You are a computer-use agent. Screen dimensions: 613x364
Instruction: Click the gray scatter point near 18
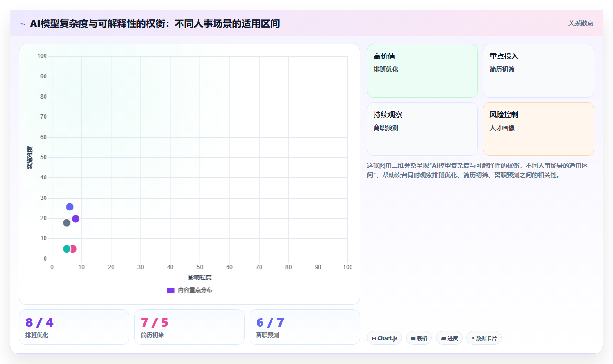[67, 222]
